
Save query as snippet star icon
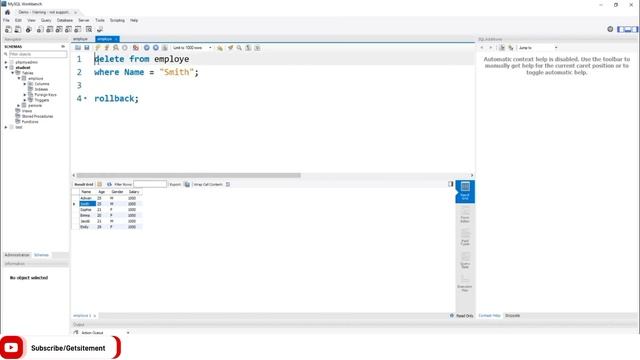220,48
